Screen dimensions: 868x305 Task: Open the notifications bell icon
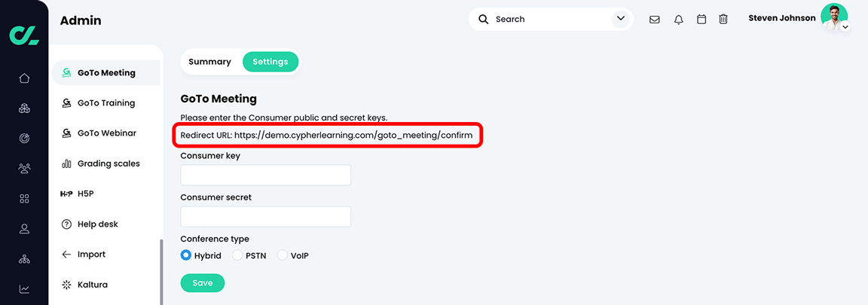pos(679,20)
